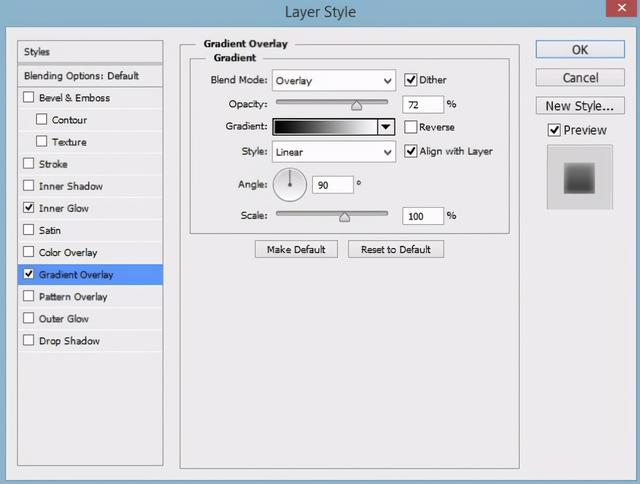Tick the Drop Shadow checkbox
Viewport: 640px width, 484px height.
(29, 340)
